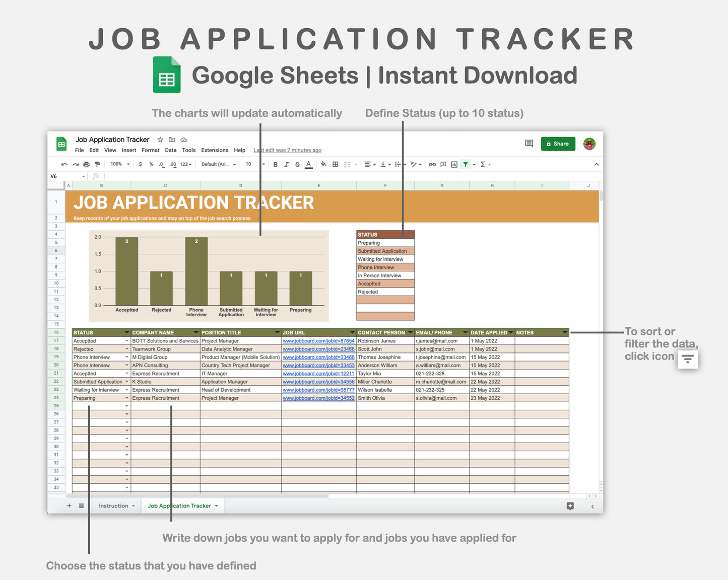Open the Extensions menu
This screenshot has height=580, width=728.
215,150
